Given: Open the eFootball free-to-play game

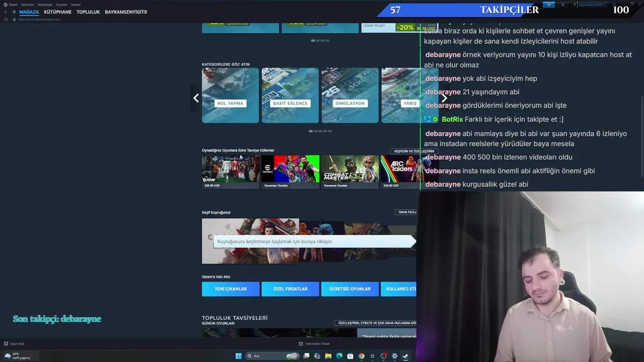Looking at the screenshot, I should click(290, 172).
